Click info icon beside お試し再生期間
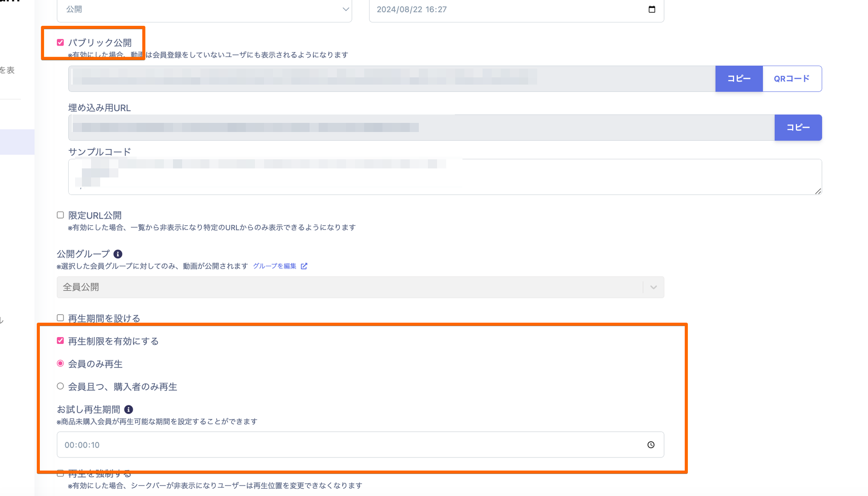This screenshot has width=868, height=496. tap(128, 410)
